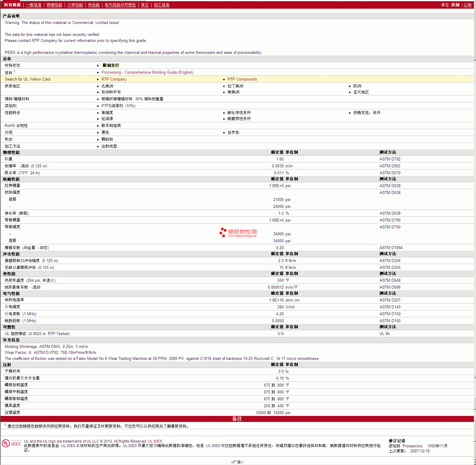
Task: Select the 热性能 tab
Action: 94,5
